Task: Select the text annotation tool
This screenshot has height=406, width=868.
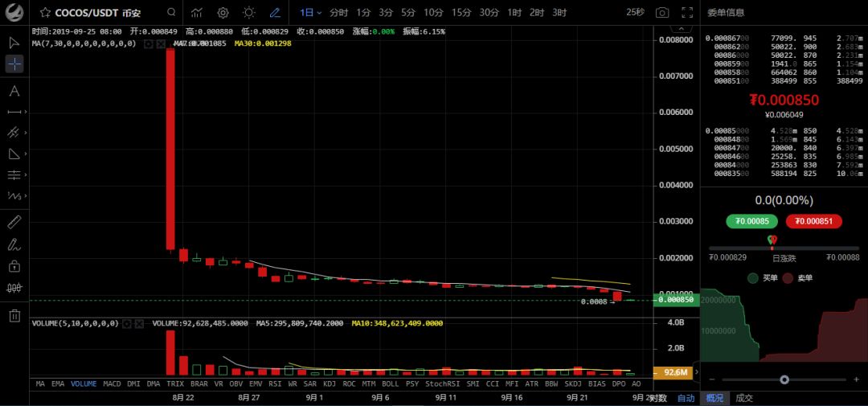Action: pos(14,91)
